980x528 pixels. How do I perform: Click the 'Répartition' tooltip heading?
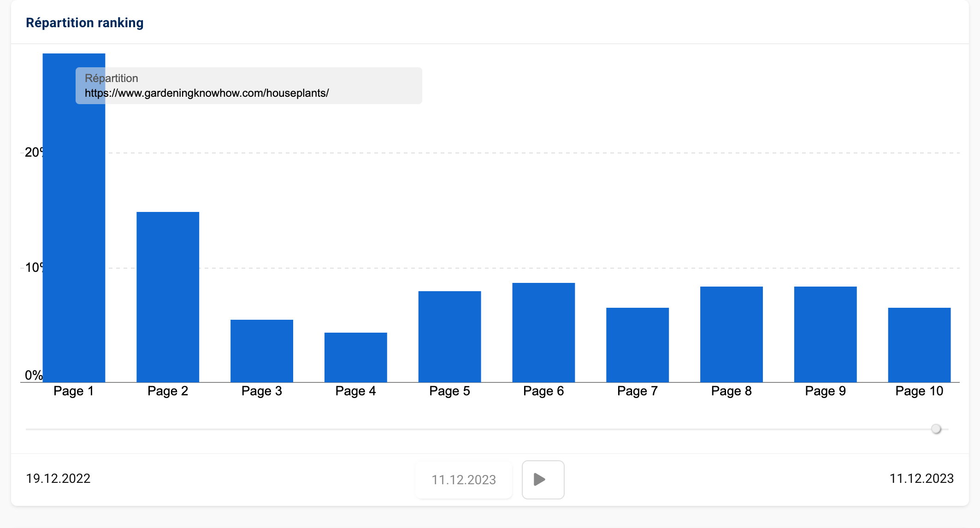(112, 78)
